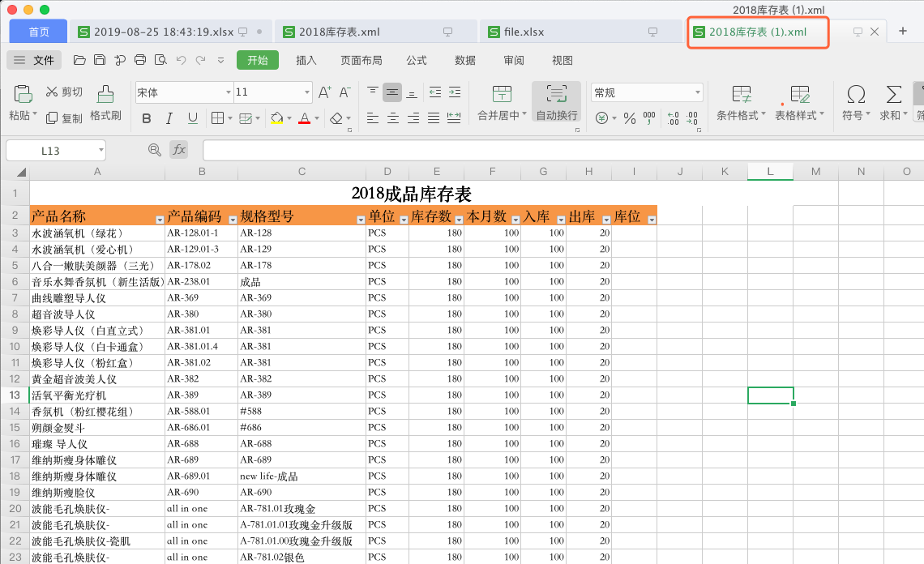Activate the Format Painter 格式刷
The width and height of the screenshot is (924, 564).
pyautogui.click(x=105, y=102)
